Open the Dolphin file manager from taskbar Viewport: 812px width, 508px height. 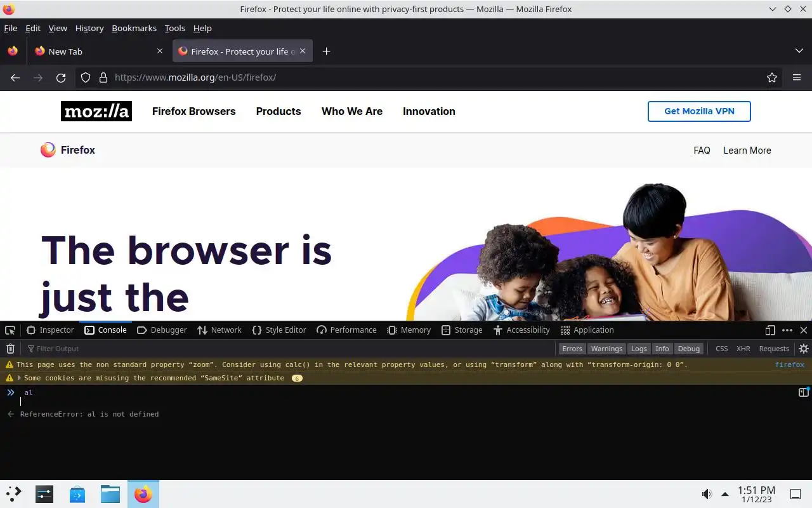point(110,494)
